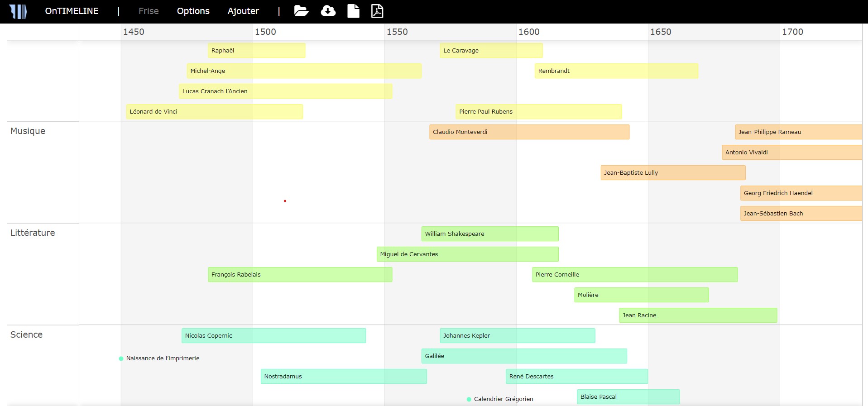Open the Options menu
This screenshot has height=406, width=868.
pyautogui.click(x=193, y=11)
